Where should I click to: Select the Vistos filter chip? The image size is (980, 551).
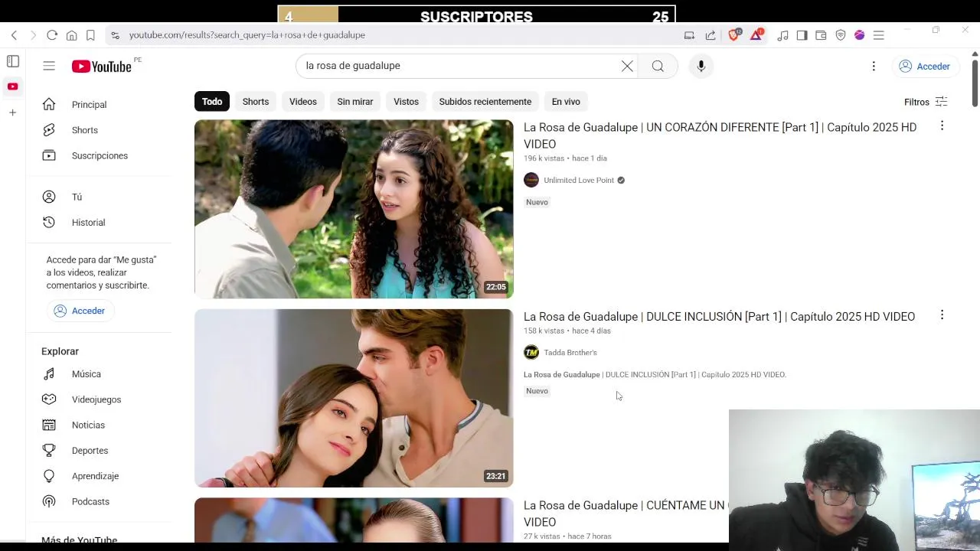(406, 102)
